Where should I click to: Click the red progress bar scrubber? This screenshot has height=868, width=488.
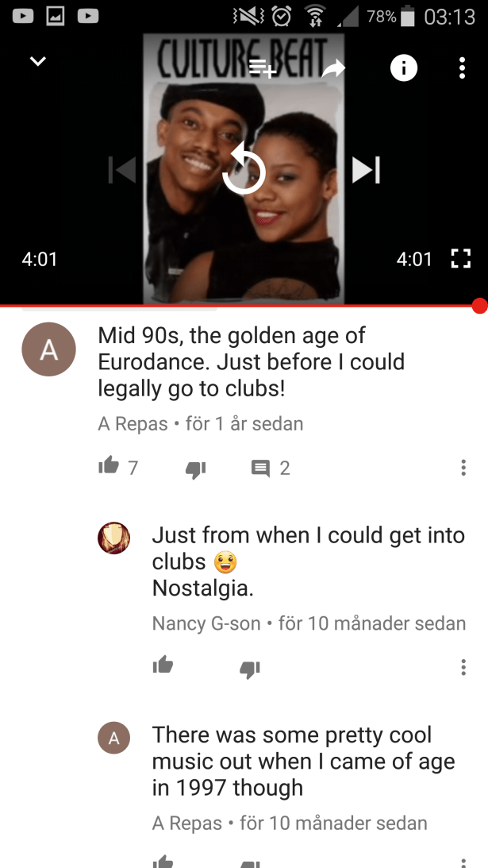click(480, 306)
